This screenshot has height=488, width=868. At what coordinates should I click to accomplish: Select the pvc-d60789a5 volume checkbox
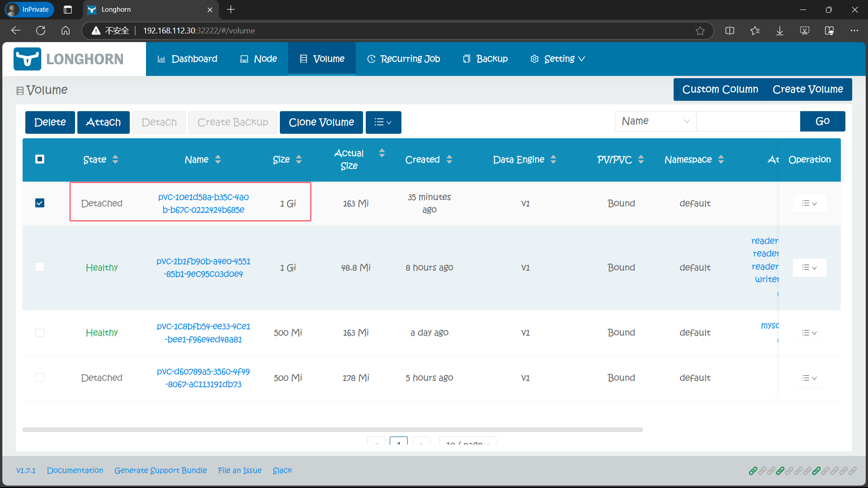tap(40, 378)
